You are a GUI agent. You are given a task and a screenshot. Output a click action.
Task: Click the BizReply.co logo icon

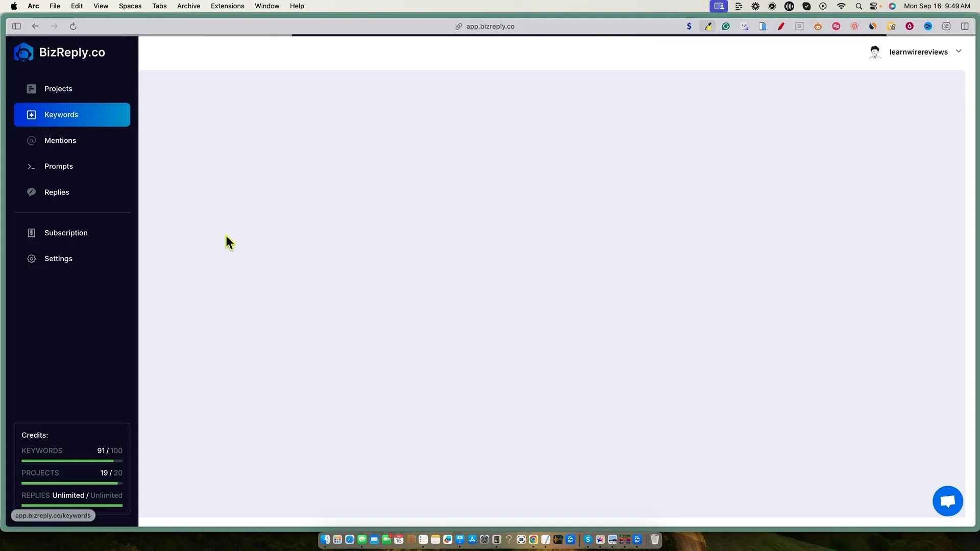click(x=23, y=53)
